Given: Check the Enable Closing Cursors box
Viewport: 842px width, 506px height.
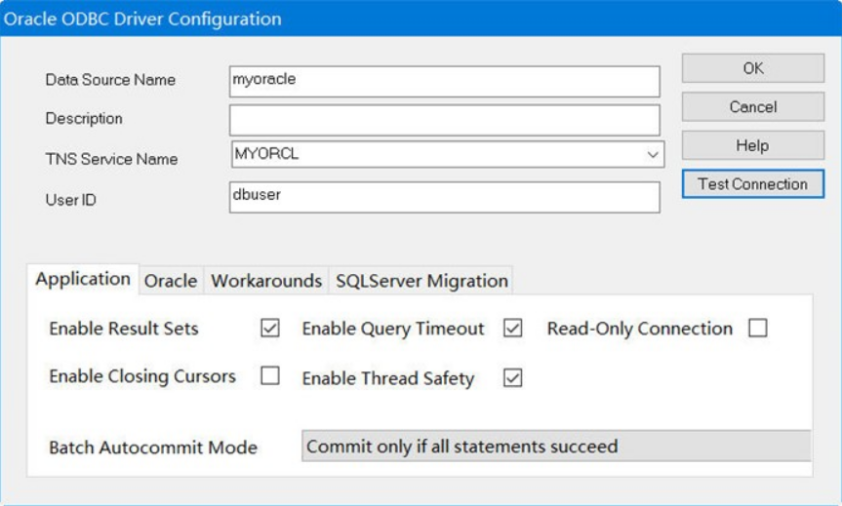Looking at the screenshot, I should point(270,377).
